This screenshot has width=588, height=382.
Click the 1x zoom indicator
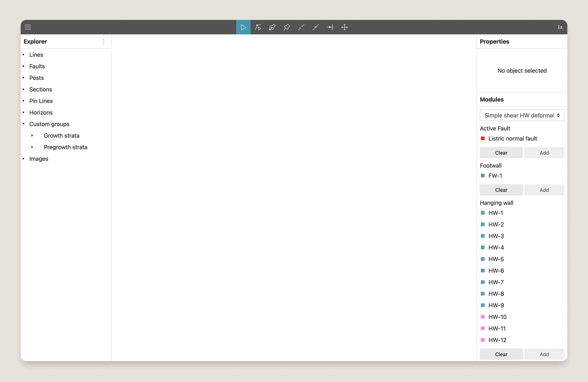click(560, 27)
